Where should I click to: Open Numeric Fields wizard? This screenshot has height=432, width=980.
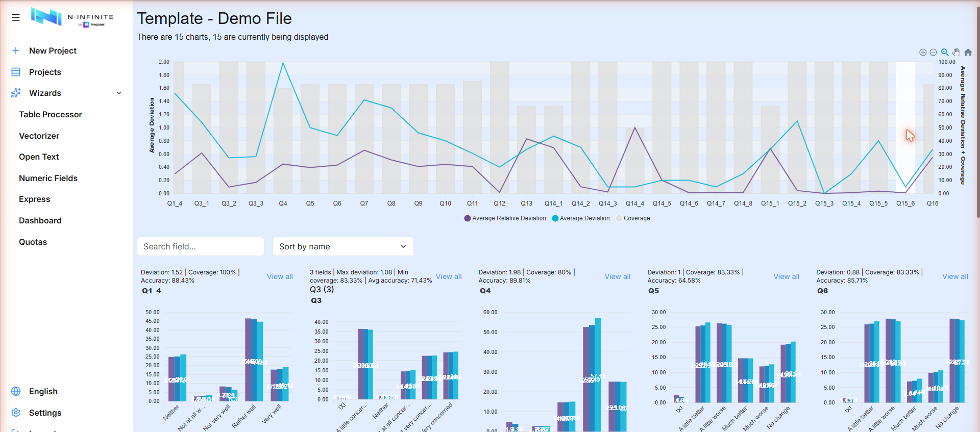(x=48, y=178)
